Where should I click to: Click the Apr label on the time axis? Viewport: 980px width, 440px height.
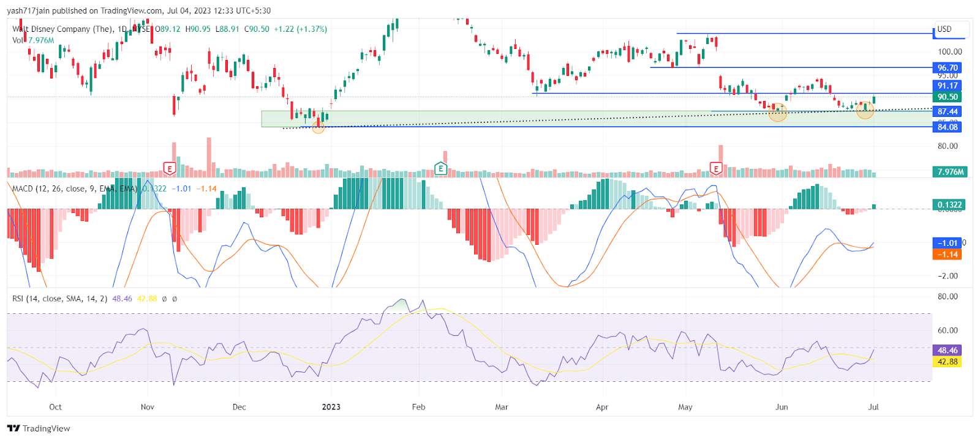pos(602,407)
